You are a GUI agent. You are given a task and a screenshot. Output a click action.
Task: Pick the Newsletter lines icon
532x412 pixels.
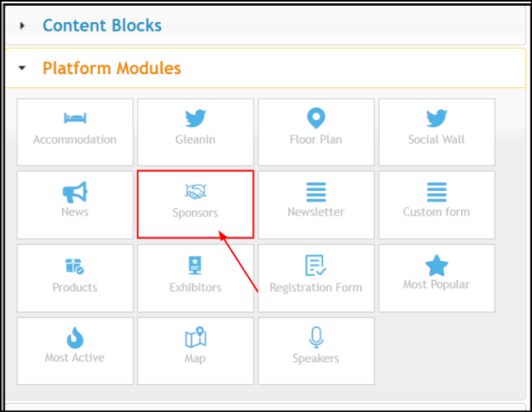tap(316, 192)
